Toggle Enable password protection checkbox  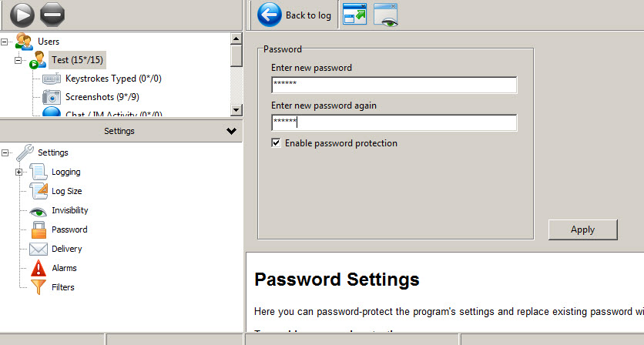[276, 143]
